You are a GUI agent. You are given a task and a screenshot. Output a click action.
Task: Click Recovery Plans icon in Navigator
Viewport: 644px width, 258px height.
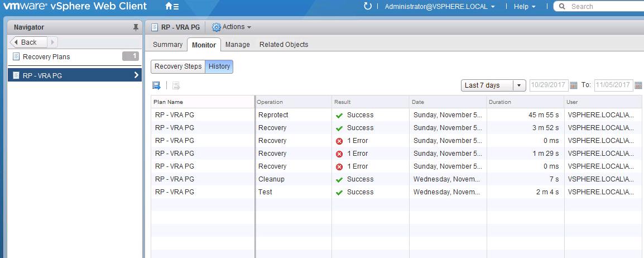click(16, 57)
